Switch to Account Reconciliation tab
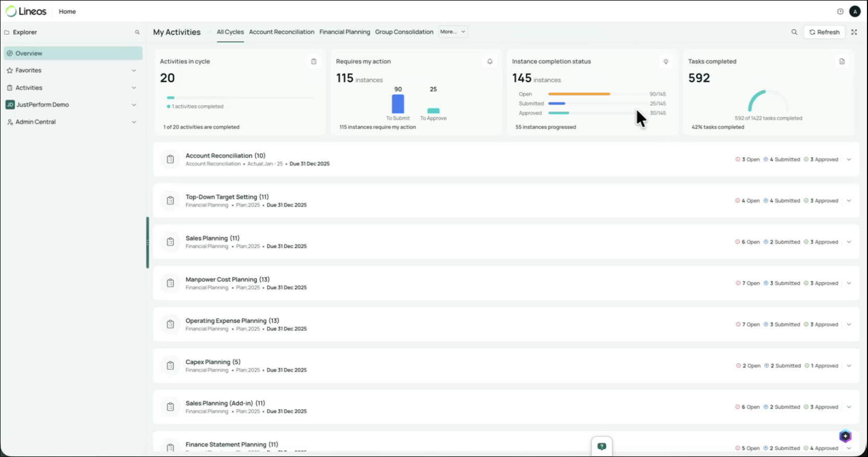 pos(282,32)
